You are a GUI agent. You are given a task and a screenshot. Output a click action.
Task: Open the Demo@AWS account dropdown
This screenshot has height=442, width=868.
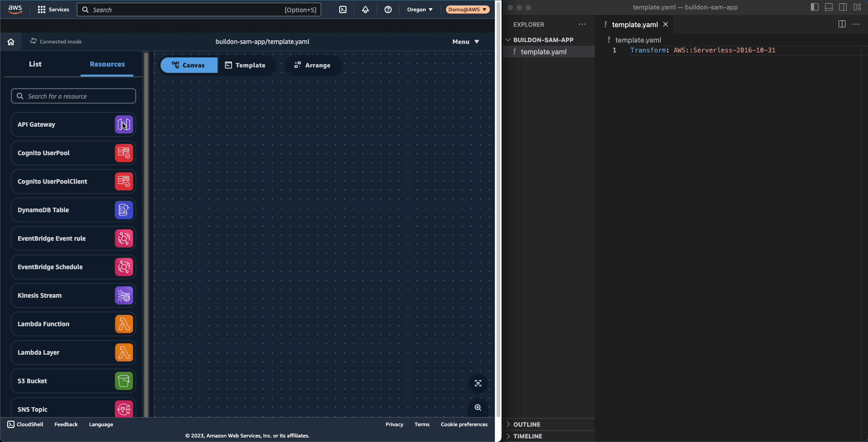(x=468, y=10)
